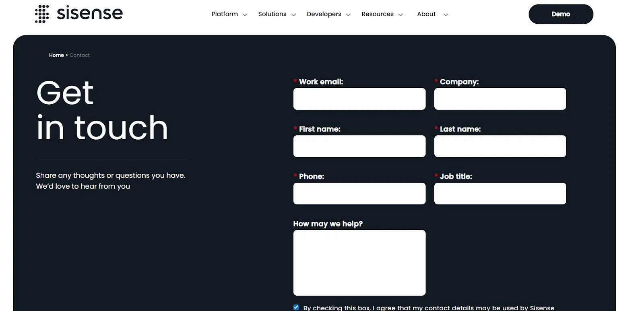Click the How may we help textarea
The width and height of the screenshot is (644, 311).
click(359, 263)
